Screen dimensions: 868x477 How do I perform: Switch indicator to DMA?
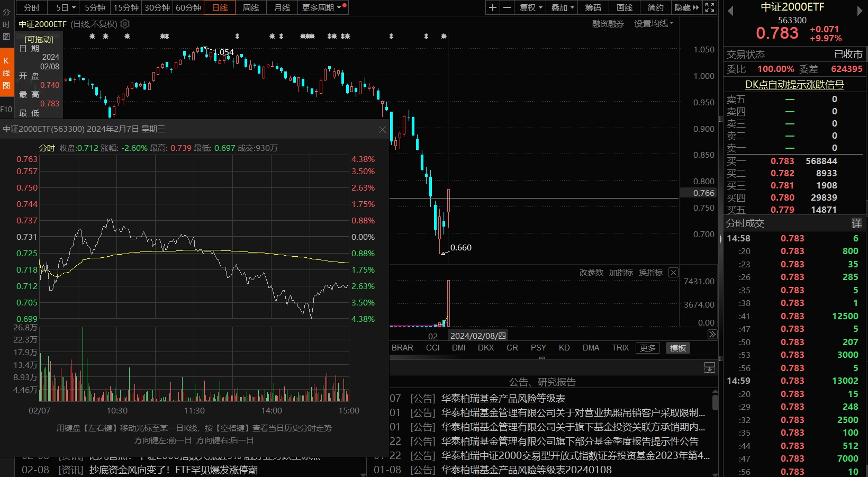pyautogui.click(x=591, y=348)
